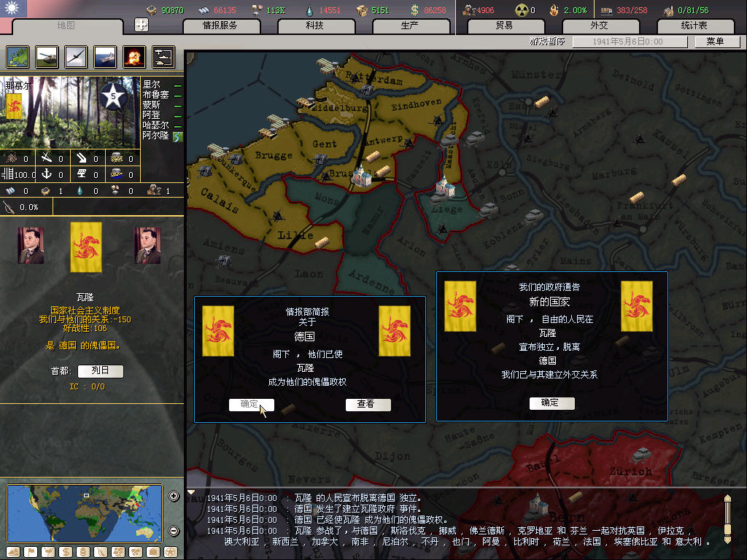747x560 pixels.
Task: Switch to area map mode icon
Action: coord(136,552)
